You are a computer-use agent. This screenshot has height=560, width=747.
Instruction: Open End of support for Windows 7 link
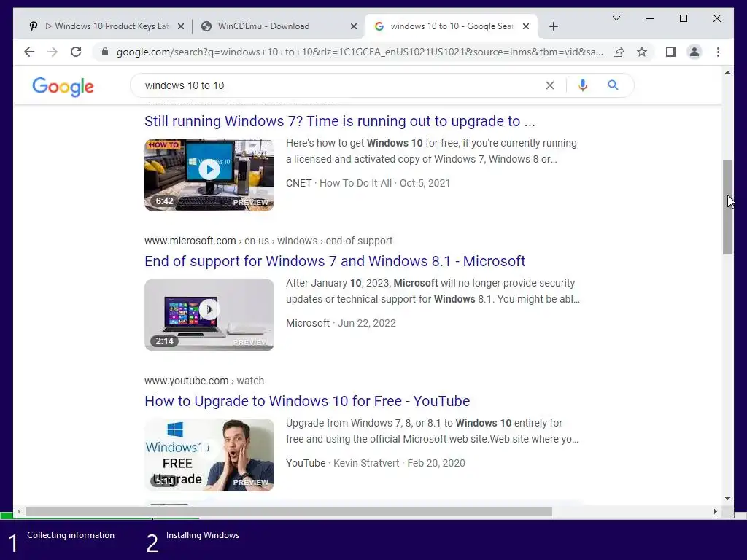[x=335, y=261]
